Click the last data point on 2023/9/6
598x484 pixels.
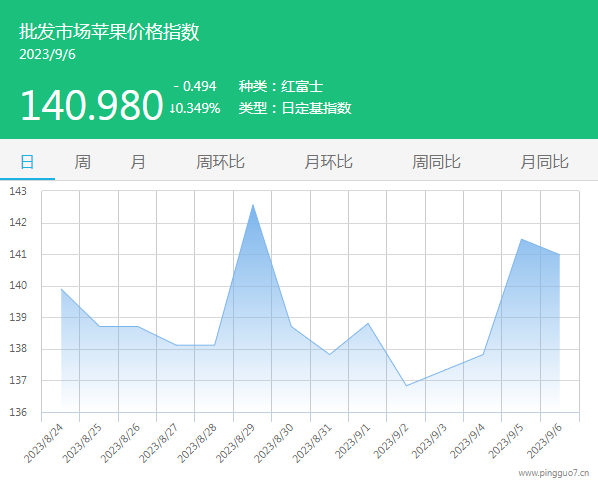coord(559,255)
